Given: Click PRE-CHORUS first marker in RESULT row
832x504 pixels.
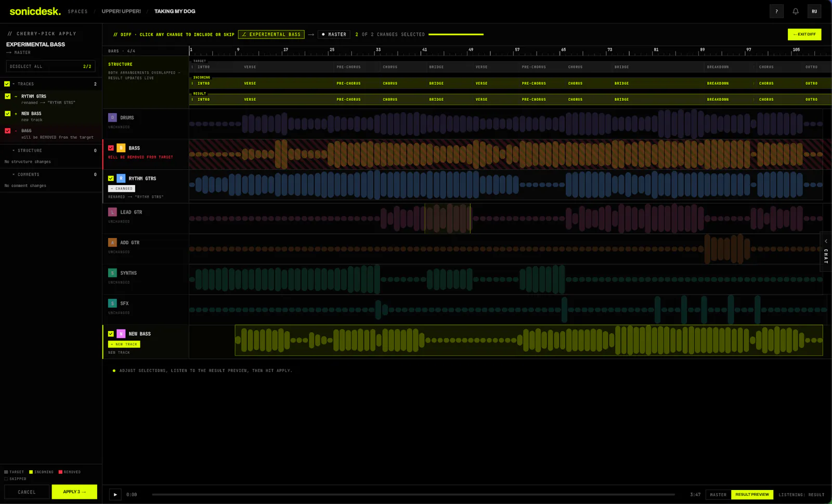Looking at the screenshot, I should 348,99.
